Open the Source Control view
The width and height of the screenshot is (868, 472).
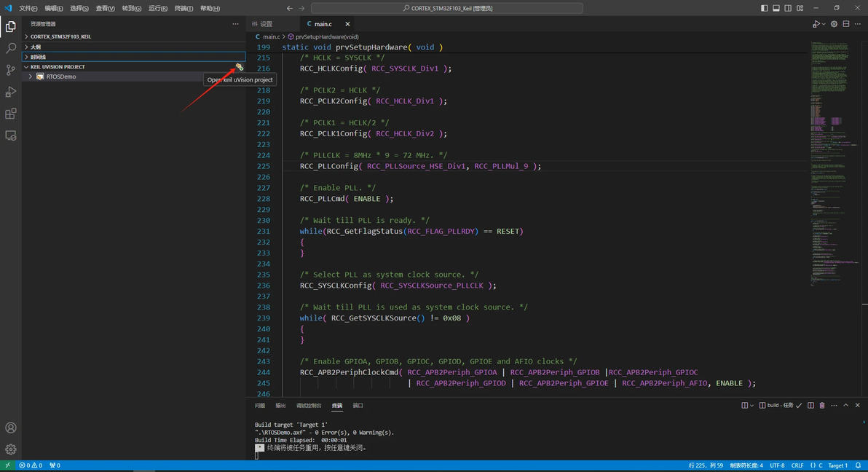11,70
